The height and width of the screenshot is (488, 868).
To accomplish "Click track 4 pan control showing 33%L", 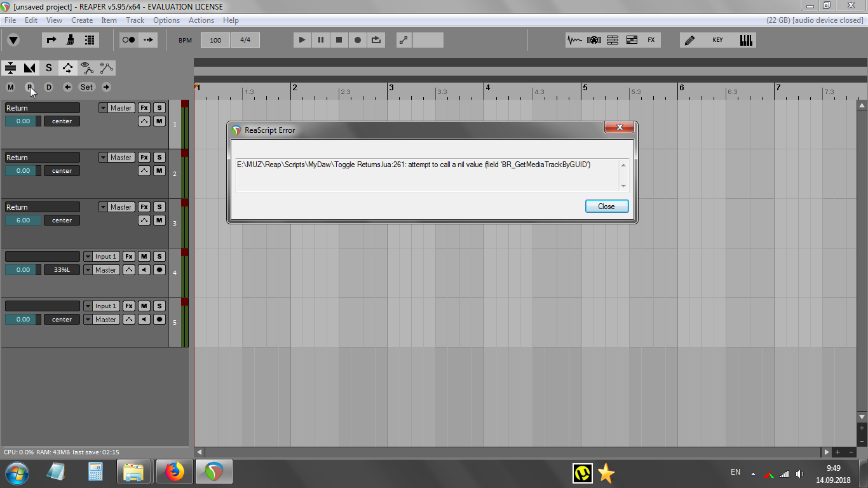I will [62, 270].
